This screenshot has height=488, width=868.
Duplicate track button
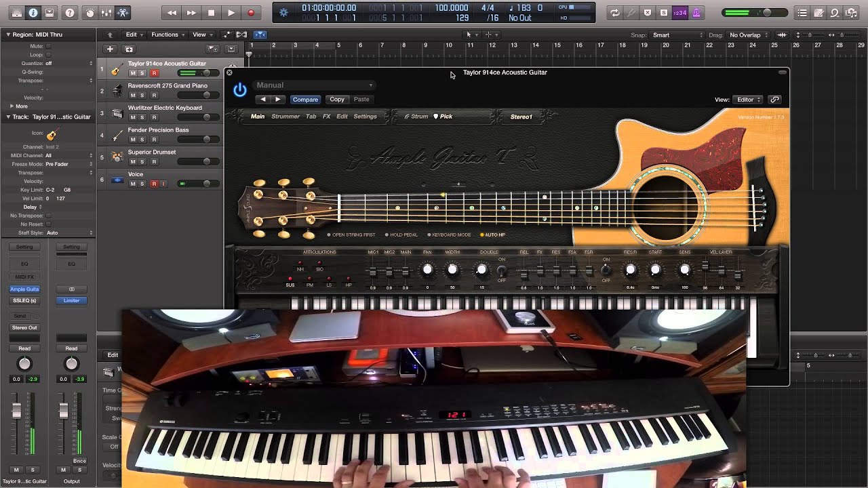click(129, 49)
